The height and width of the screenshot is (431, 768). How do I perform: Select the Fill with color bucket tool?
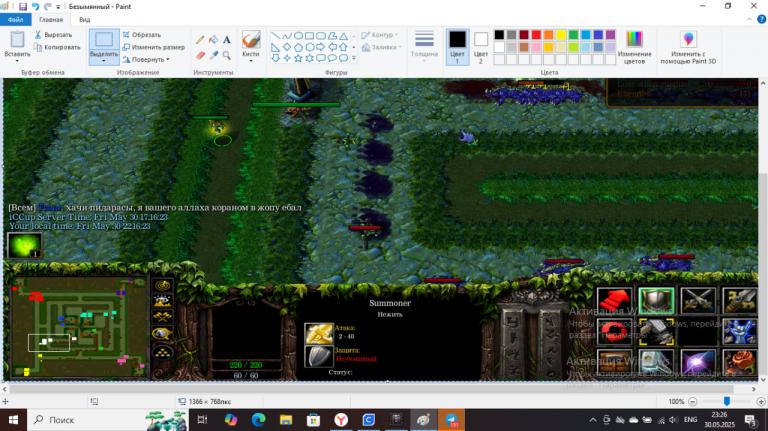214,40
